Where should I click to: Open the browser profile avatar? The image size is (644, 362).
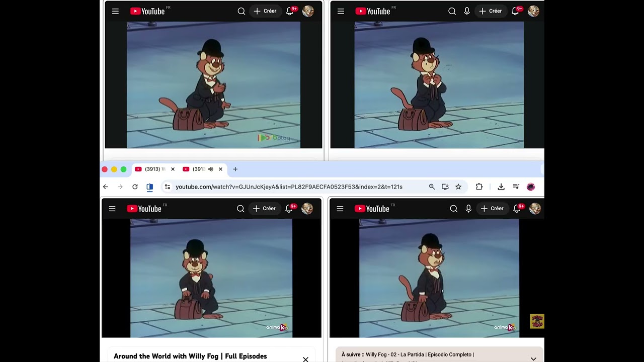[530, 187]
